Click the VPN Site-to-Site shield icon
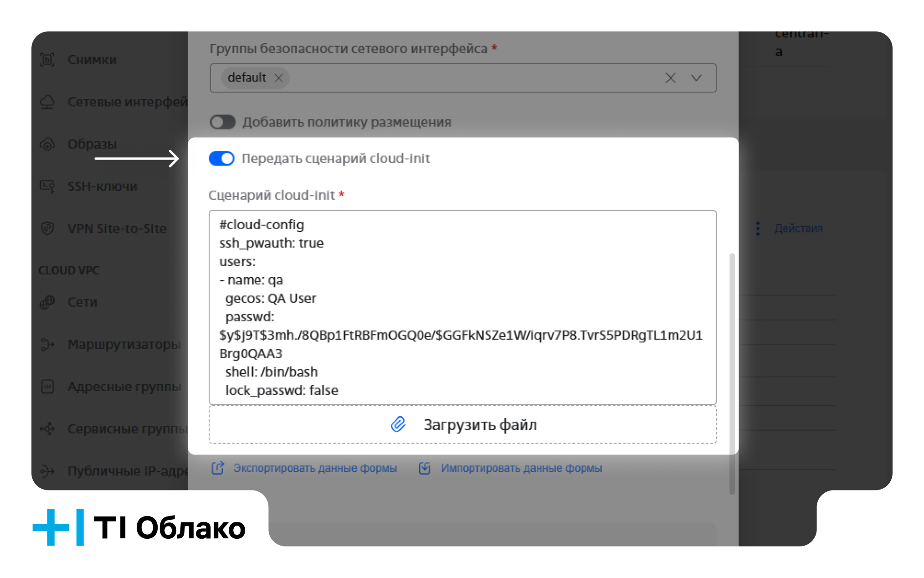This screenshot has width=924, height=578. [47, 228]
